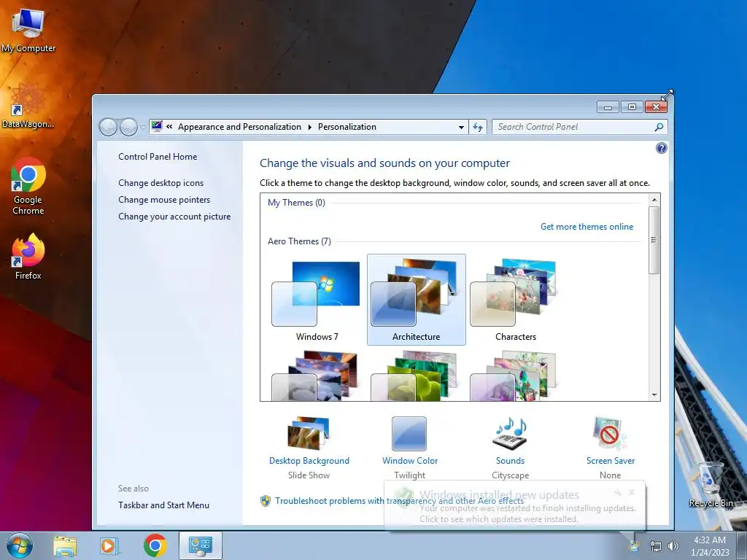The height and width of the screenshot is (560, 747).
Task: Maximize the Personalization window
Action: 632,107
